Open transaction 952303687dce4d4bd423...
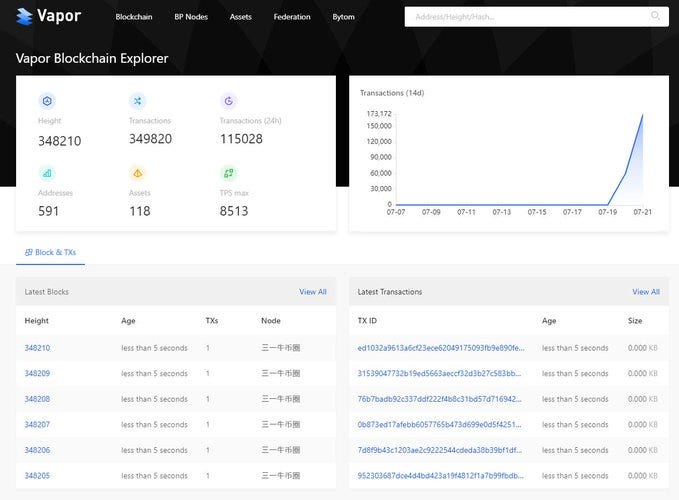Screen dimensions: 679x500 [440, 475]
